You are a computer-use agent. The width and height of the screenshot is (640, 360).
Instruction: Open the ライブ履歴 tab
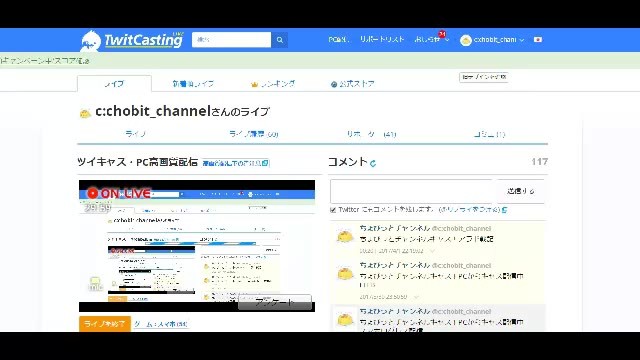[253, 134]
